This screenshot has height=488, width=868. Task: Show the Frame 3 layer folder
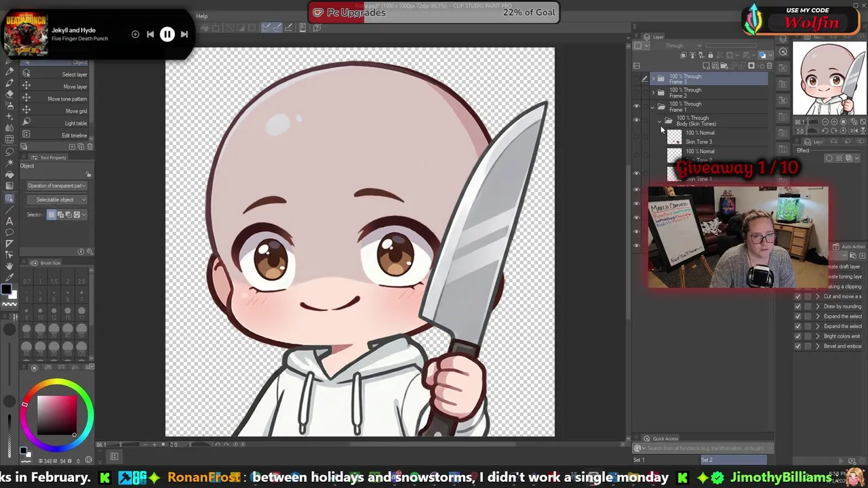coord(636,79)
